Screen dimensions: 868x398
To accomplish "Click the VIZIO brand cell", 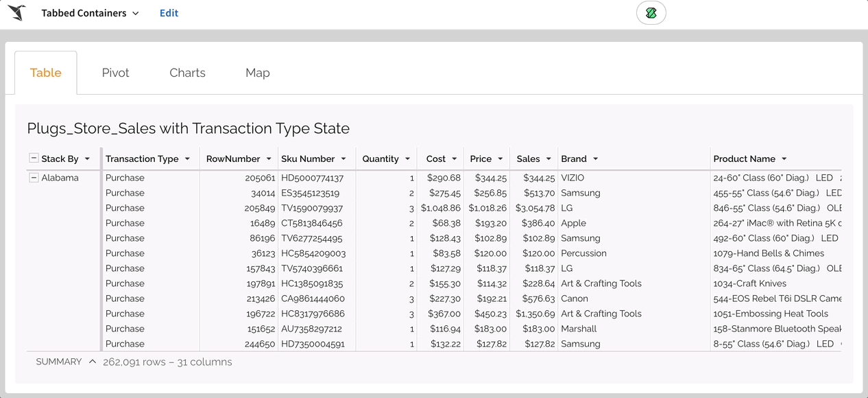I will point(572,178).
